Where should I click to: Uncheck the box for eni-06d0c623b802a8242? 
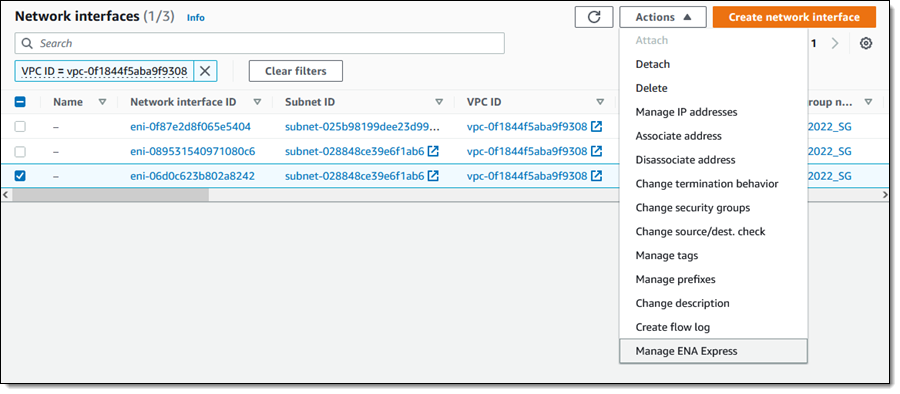[x=20, y=176]
